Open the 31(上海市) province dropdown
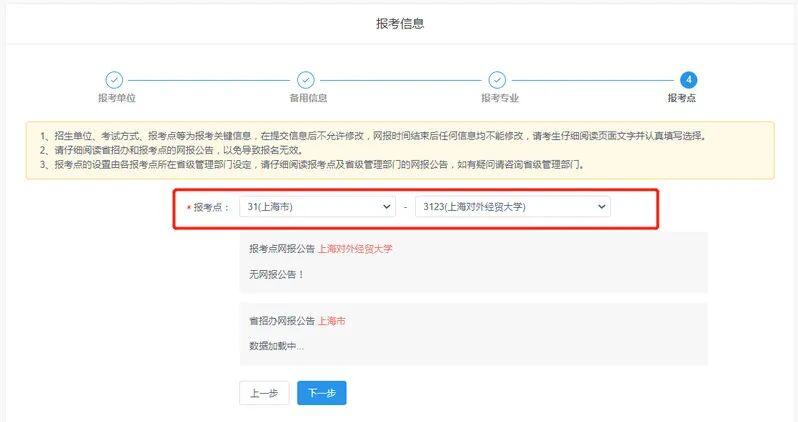Screen dimensions: 798x422 tap(318, 207)
